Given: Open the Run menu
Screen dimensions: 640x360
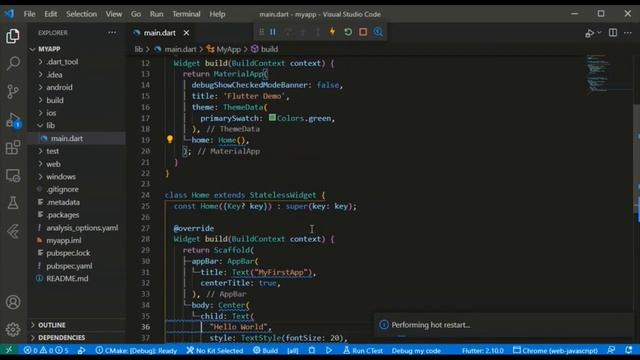Looking at the screenshot, I should pos(156,14).
